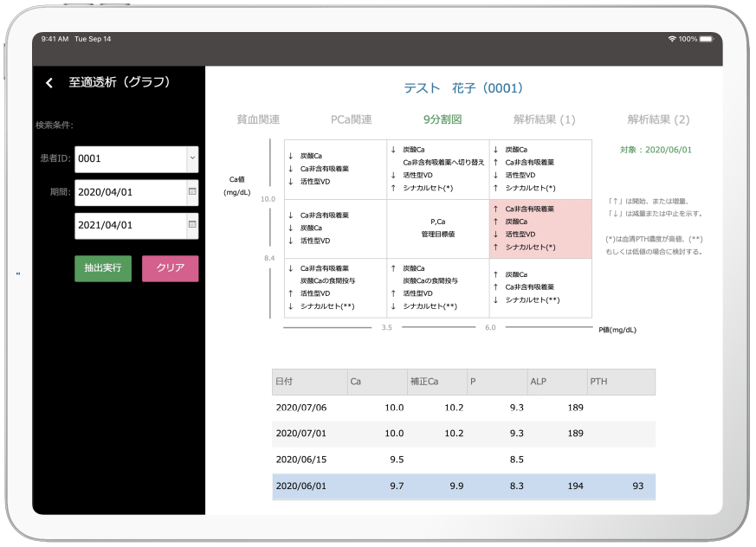Viewport: 756px width, 547px height.
Task: Tap the back arrow icon in sidebar header
Action: 49,83
